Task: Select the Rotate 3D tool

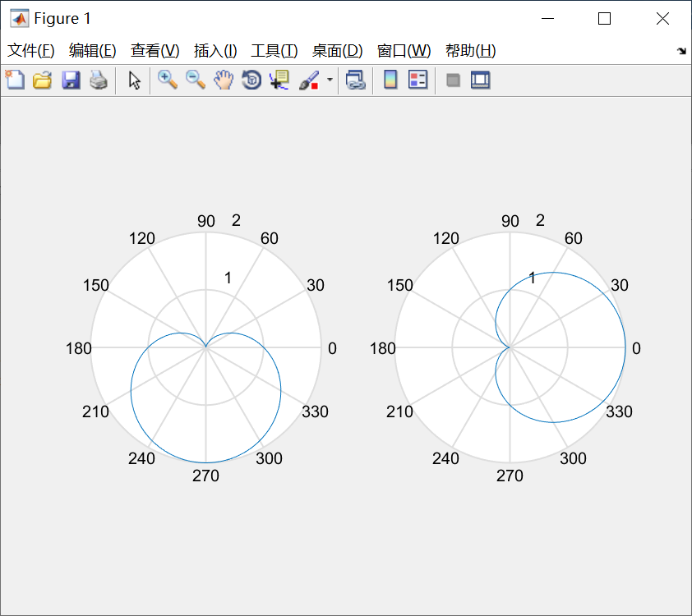Action: [x=251, y=80]
